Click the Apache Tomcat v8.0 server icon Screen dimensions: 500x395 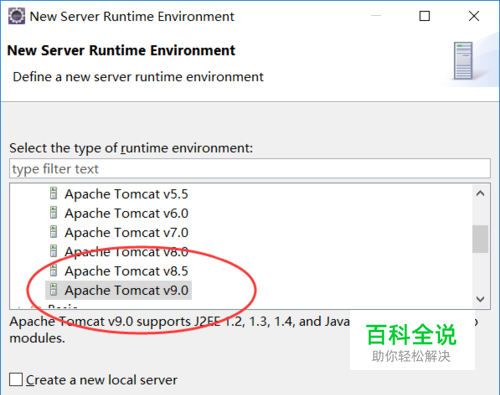(x=53, y=251)
